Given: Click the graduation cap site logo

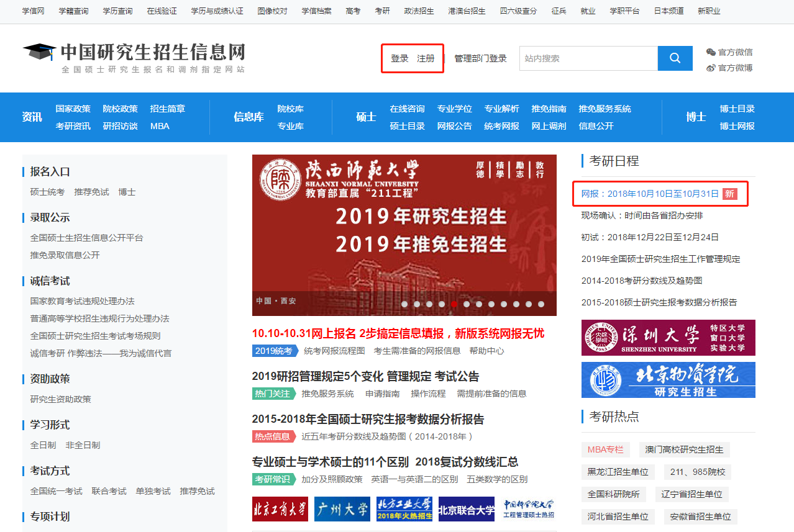Looking at the screenshot, I should [39, 52].
